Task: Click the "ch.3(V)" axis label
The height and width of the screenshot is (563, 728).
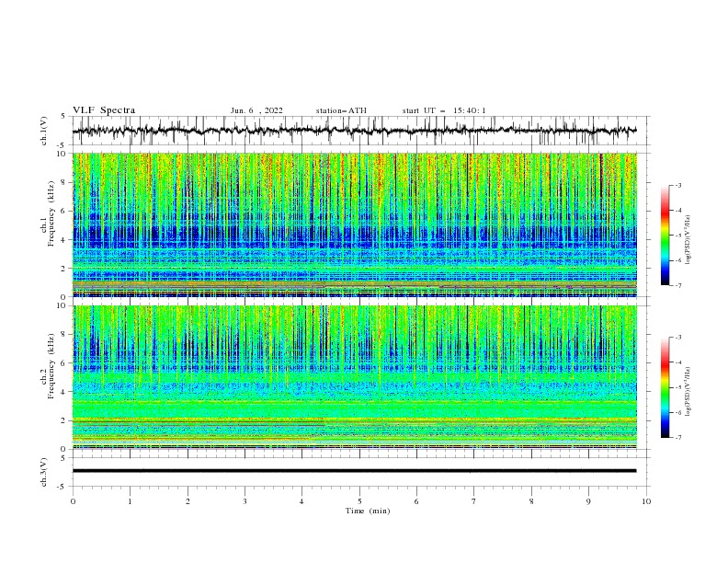Action: click(x=44, y=472)
